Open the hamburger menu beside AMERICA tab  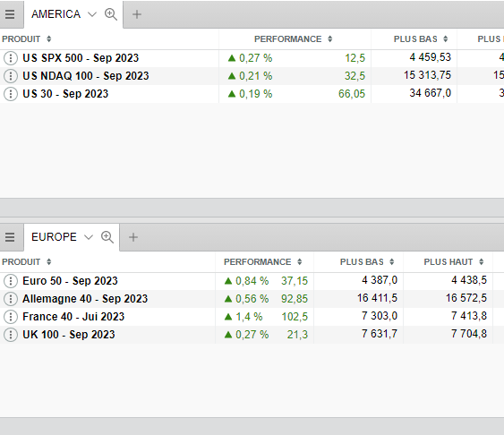[10, 14]
